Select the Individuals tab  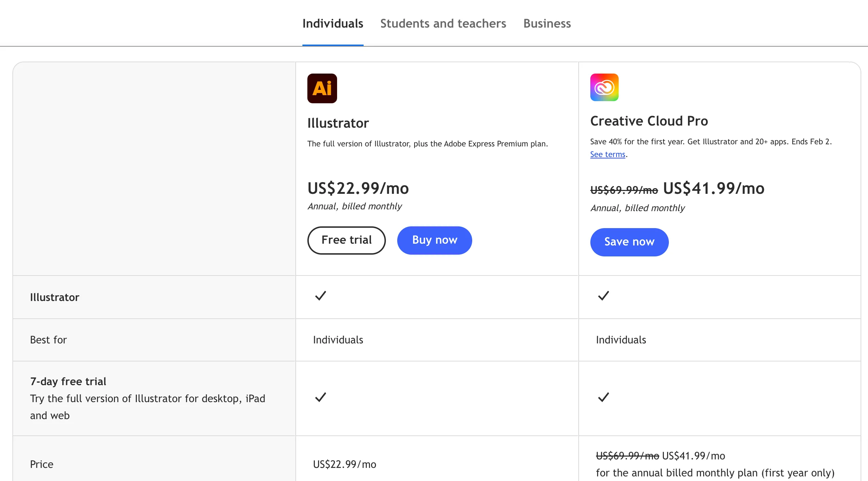332,24
